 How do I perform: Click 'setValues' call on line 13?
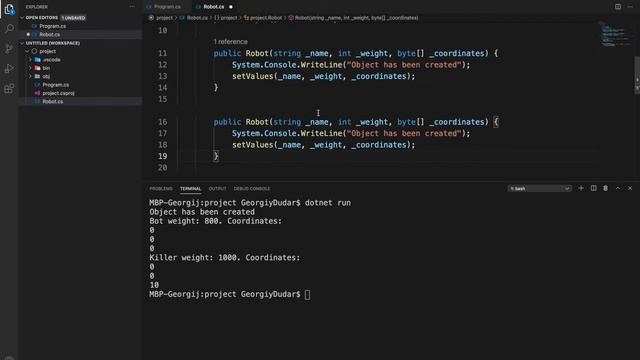253,76
